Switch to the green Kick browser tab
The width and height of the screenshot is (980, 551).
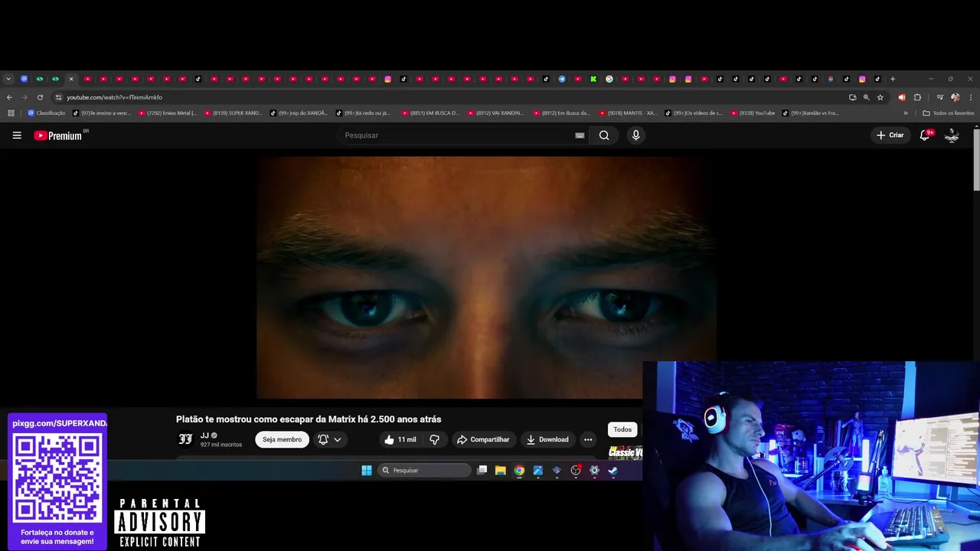pos(593,79)
